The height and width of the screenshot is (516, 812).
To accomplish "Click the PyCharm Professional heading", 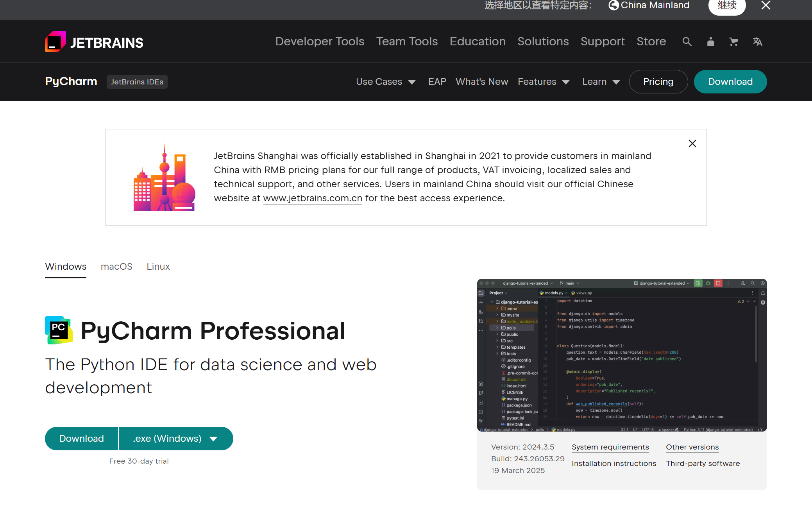I will (213, 331).
